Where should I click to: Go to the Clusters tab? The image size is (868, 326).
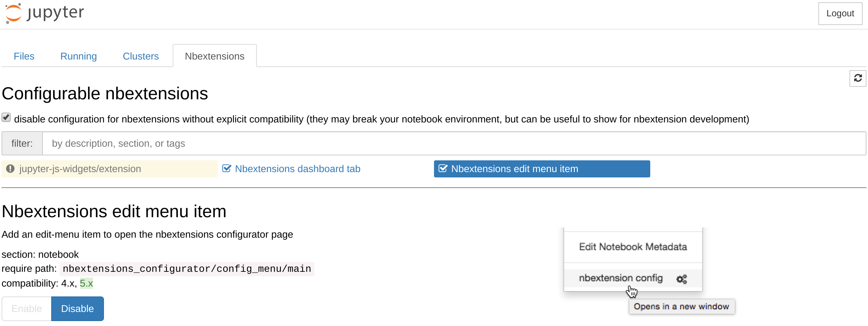tap(140, 56)
